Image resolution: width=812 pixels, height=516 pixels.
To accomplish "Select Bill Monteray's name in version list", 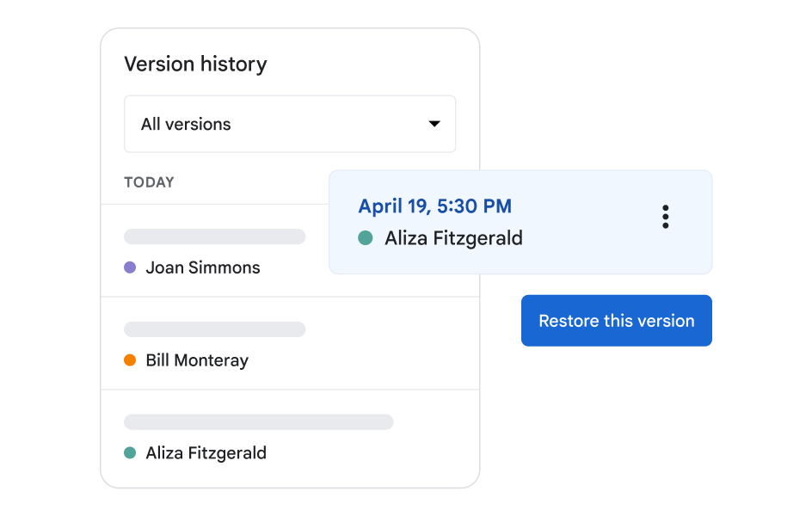I will click(197, 360).
